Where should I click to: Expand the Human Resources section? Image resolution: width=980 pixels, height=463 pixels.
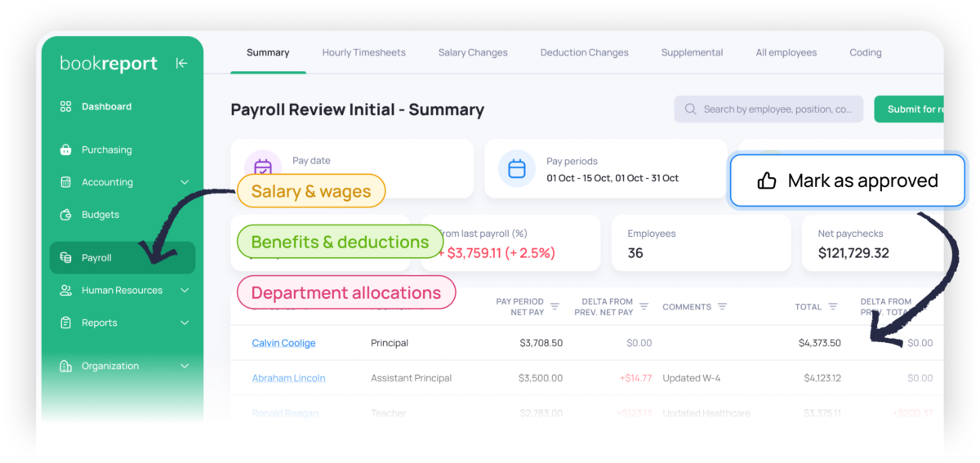click(x=185, y=291)
